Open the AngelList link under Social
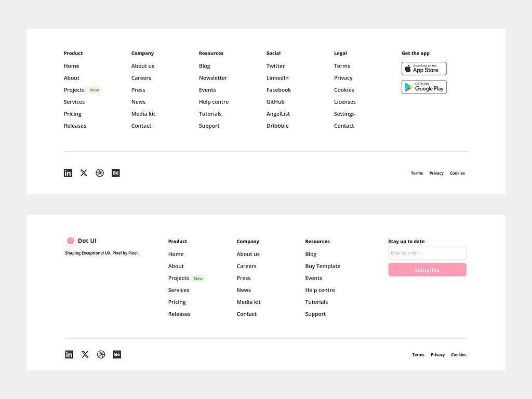 pos(278,114)
